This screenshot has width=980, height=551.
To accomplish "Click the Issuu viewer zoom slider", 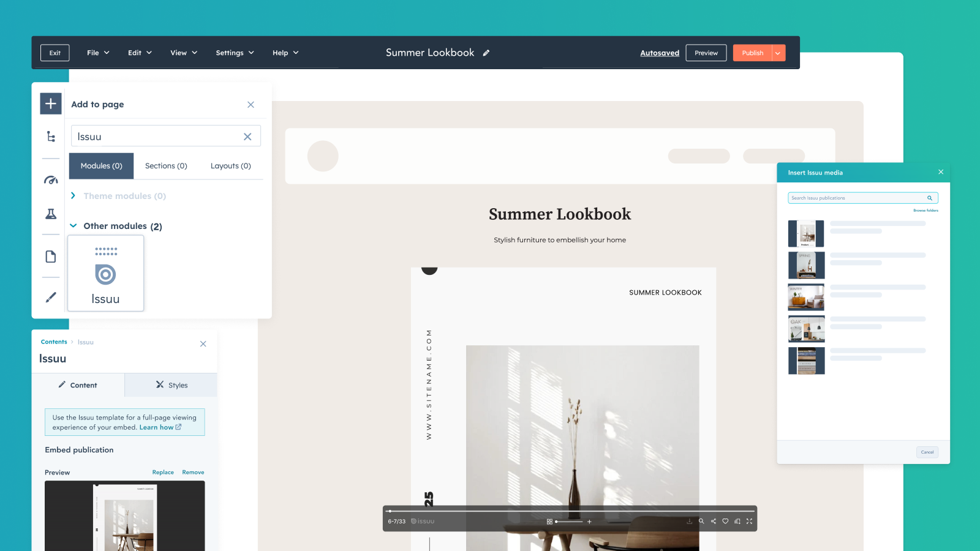I will point(569,522).
